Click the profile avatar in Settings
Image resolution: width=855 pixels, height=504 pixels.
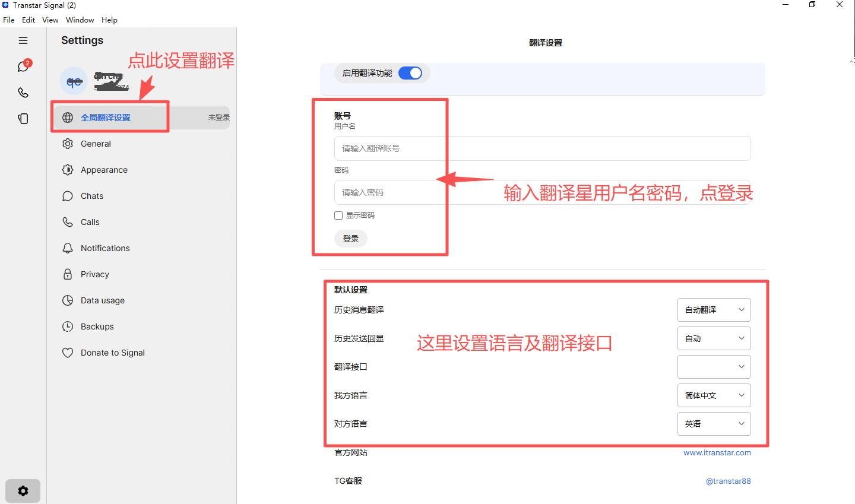pyautogui.click(x=74, y=81)
